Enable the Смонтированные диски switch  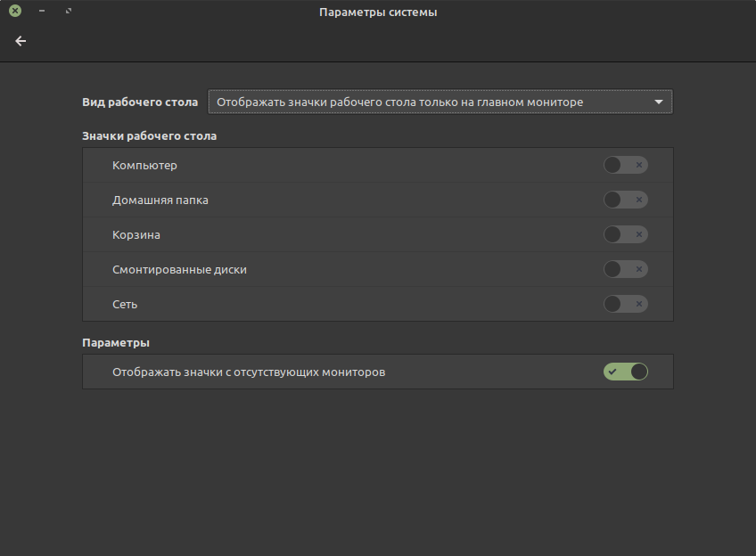(x=625, y=269)
